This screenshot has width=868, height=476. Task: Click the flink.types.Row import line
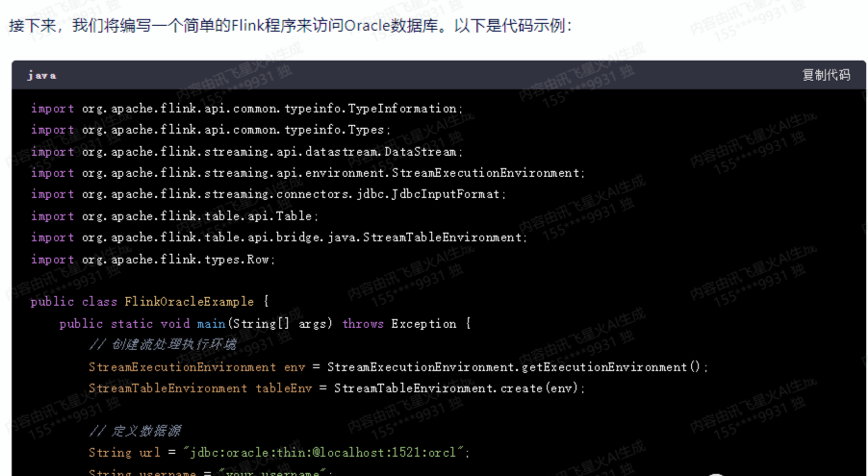tap(153, 259)
